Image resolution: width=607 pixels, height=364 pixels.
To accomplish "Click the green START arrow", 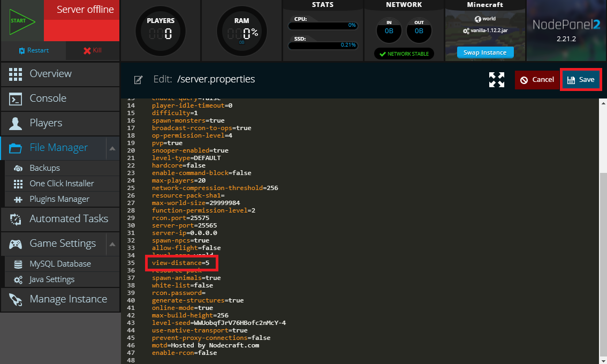I will 19,20.
